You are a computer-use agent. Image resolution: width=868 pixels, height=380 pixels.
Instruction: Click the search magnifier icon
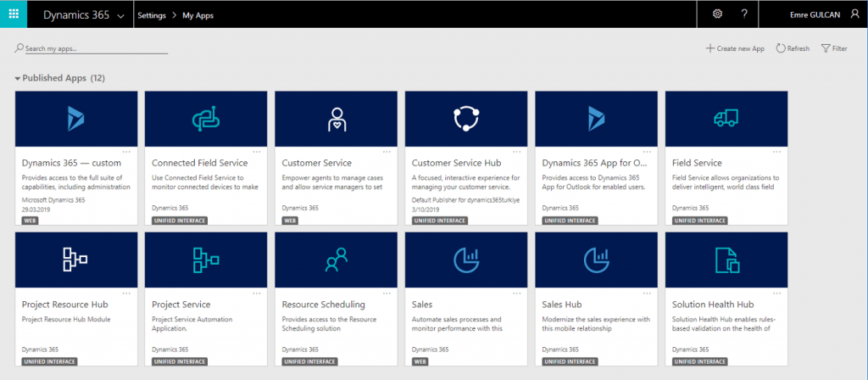(x=19, y=48)
